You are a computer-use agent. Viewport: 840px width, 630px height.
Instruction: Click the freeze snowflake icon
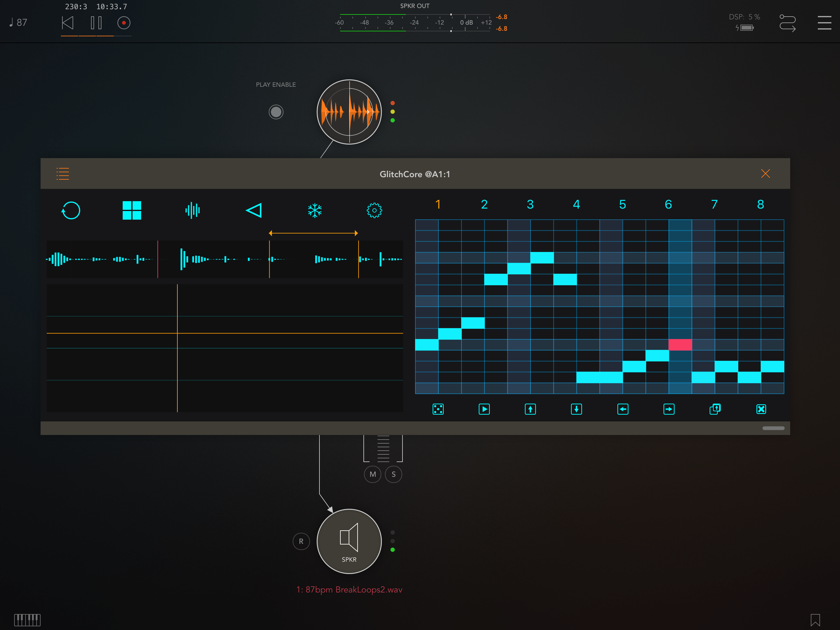pyautogui.click(x=315, y=210)
